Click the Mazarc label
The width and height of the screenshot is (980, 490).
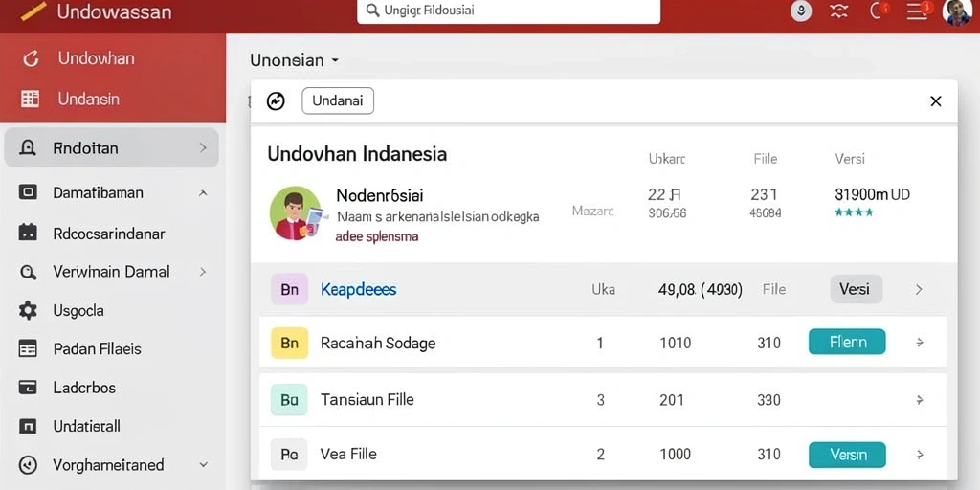coord(592,212)
